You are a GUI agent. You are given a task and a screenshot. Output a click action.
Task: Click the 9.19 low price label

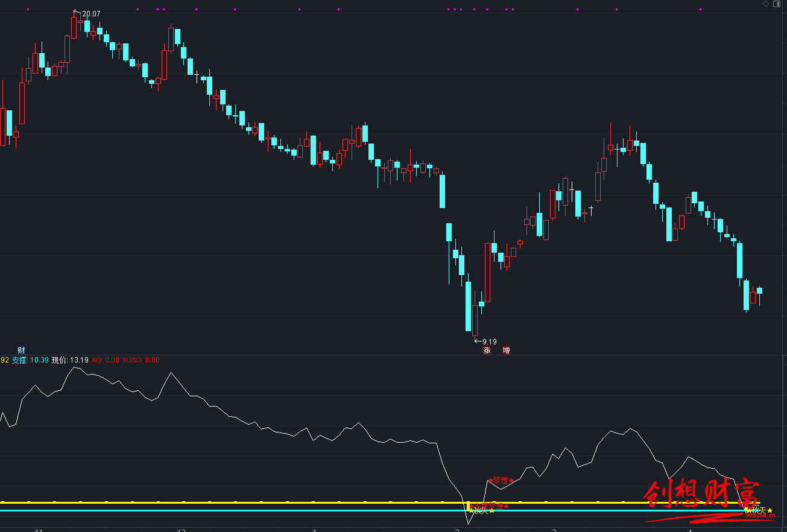tap(490, 341)
